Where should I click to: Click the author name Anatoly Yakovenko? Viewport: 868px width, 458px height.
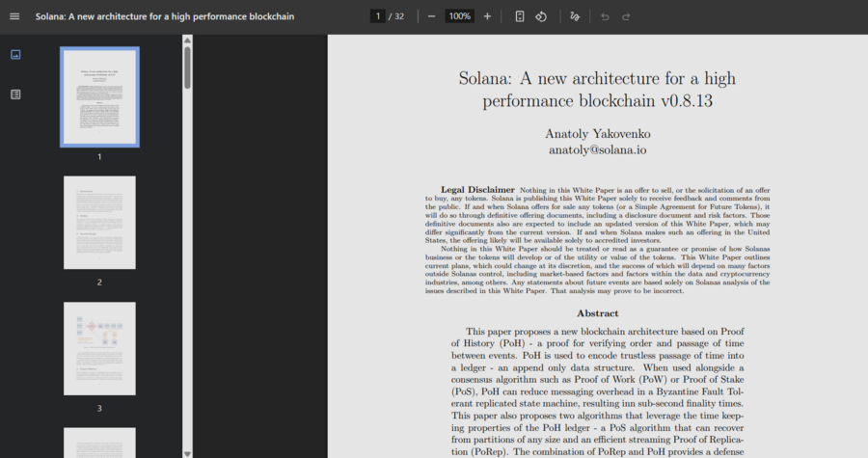pos(597,134)
